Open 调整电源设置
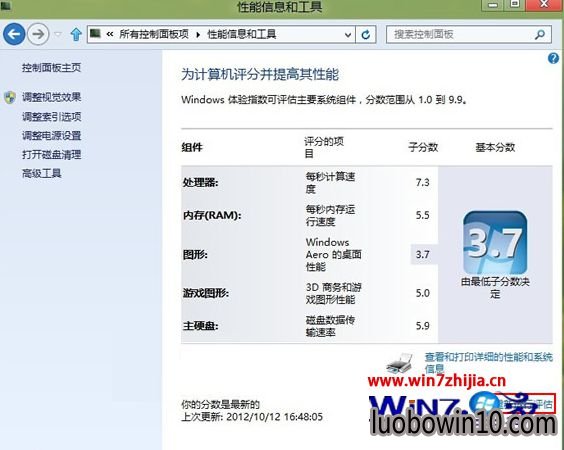 pos(51,136)
